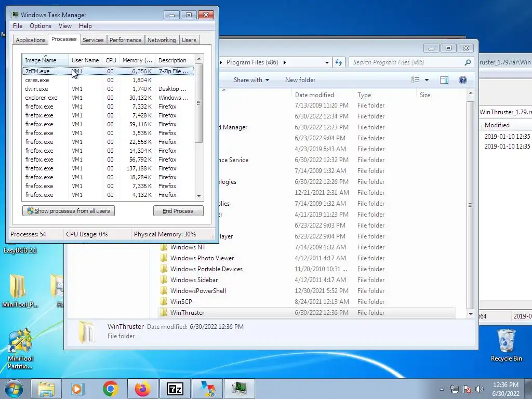Expand the arrow after Program Files (x86) breadcrumb
This screenshot has width=532, height=399.
tap(284, 62)
